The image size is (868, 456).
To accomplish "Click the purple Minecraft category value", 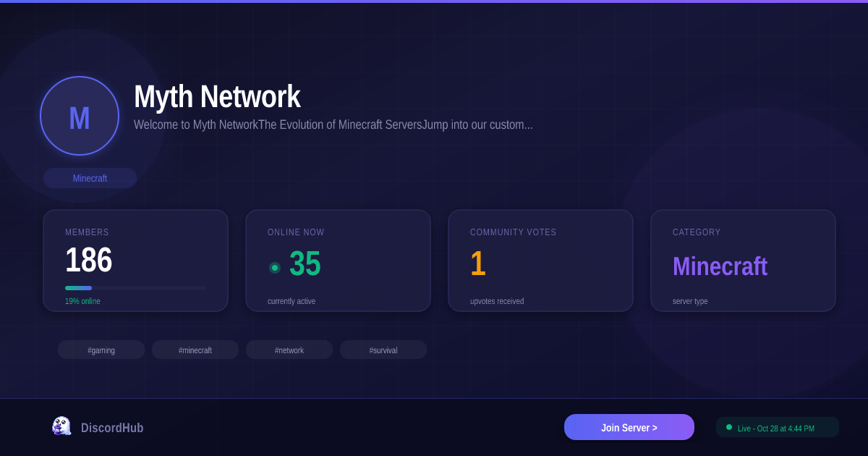I will (720, 266).
